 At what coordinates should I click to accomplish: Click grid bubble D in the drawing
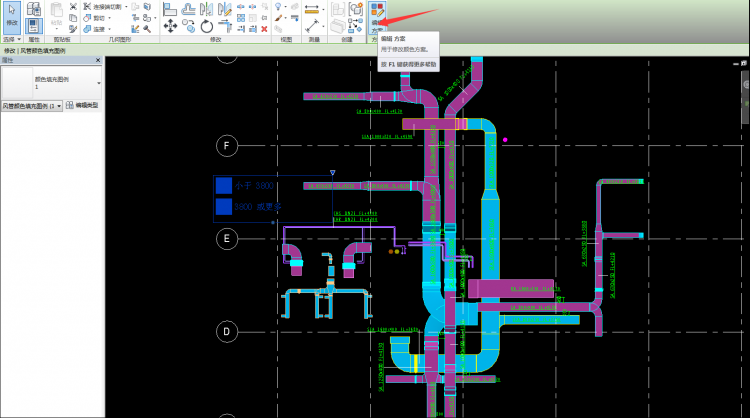pos(227,331)
